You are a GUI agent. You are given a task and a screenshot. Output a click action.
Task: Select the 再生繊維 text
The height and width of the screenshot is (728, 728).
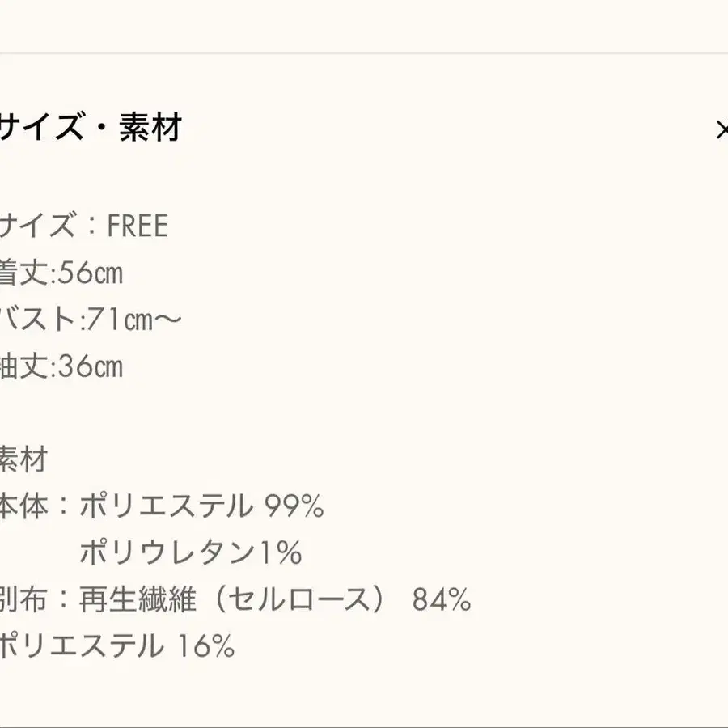pyautogui.click(x=138, y=599)
